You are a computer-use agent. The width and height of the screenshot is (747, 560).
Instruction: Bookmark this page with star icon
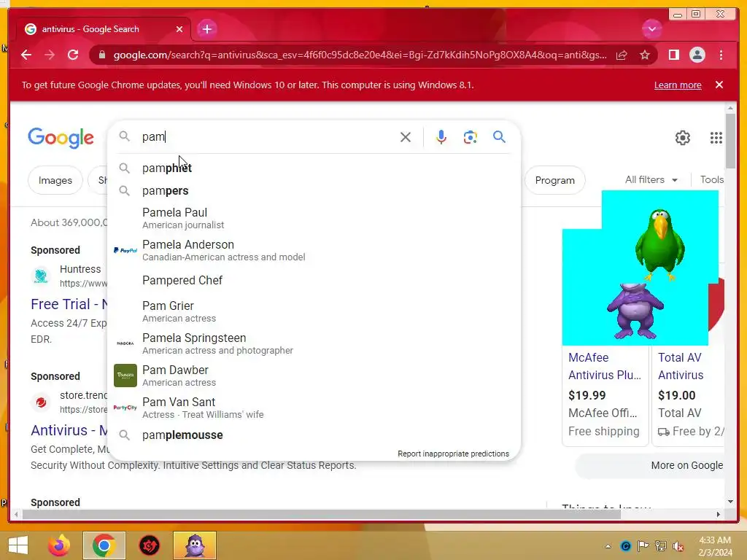pos(645,55)
